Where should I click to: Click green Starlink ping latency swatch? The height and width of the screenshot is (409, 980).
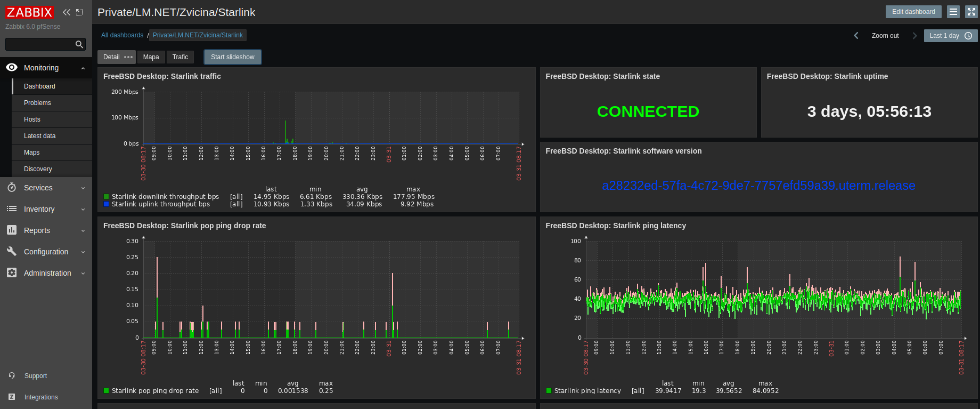pos(549,391)
